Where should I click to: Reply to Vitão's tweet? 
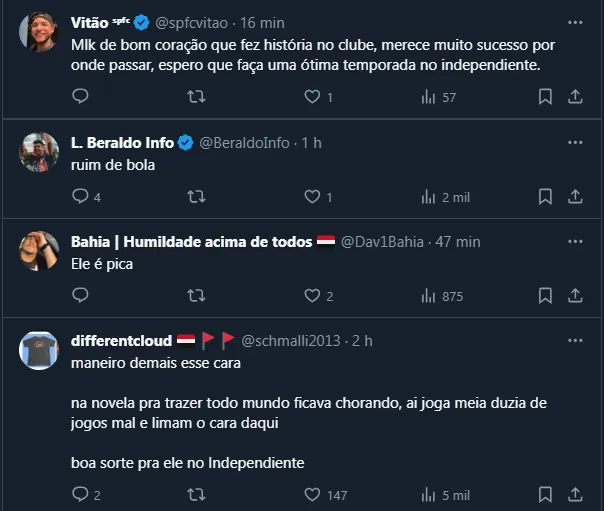[x=81, y=97]
